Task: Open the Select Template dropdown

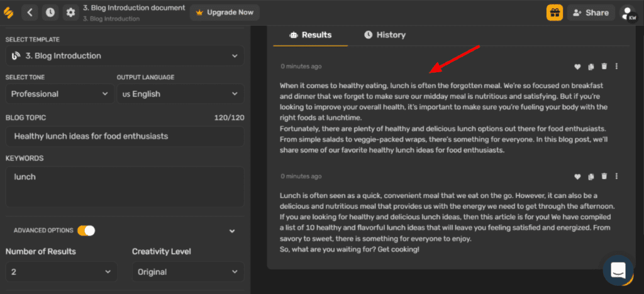Action: coord(125,56)
